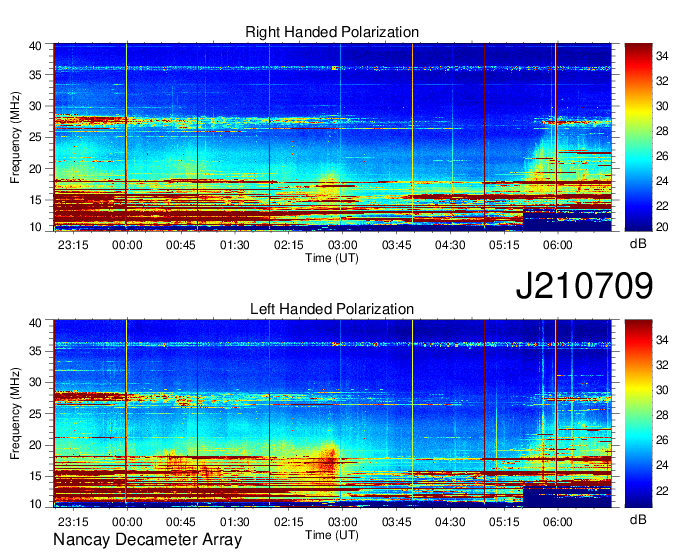Click the "Left Handed Polarization" plot title
Viewport: 680px width, 552px height.
(x=332, y=309)
